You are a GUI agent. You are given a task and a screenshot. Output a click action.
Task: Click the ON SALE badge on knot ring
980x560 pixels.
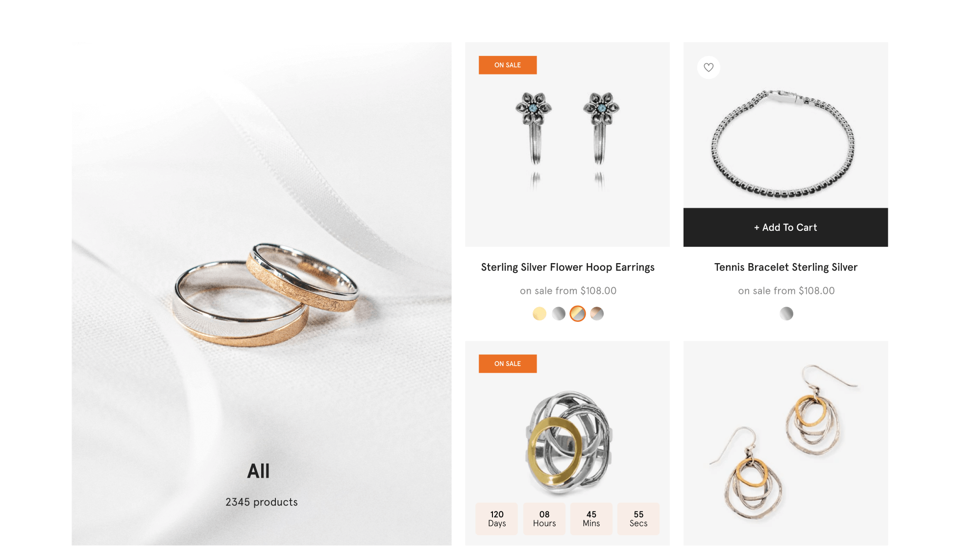pyautogui.click(x=508, y=364)
